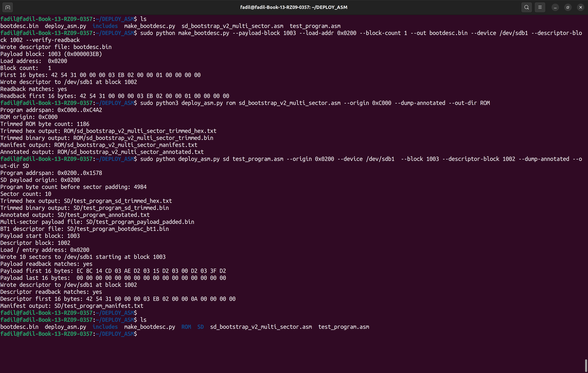Click the 'SD' directory in last ls output
Viewport: 588px width, 373px height.
tap(201, 327)
